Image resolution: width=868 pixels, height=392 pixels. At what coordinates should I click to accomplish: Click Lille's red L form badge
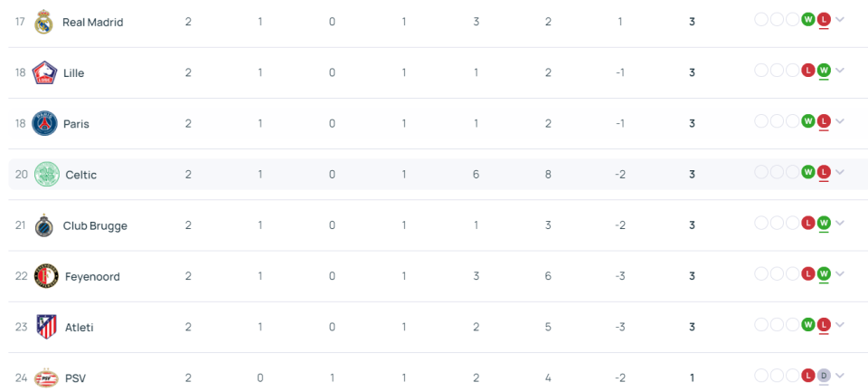tap(808, 71)
